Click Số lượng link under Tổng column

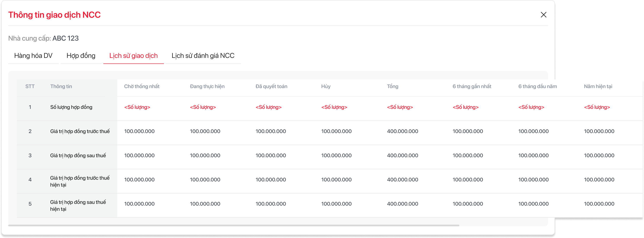pos(400,107)
